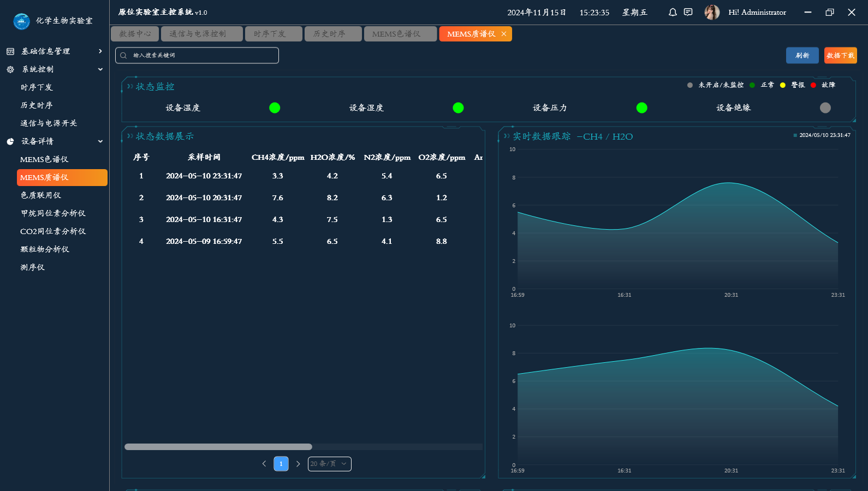This screenshot has width=868, height=491.
Task: Click the Administrator avatar picture
Action: tap(712, 12)
